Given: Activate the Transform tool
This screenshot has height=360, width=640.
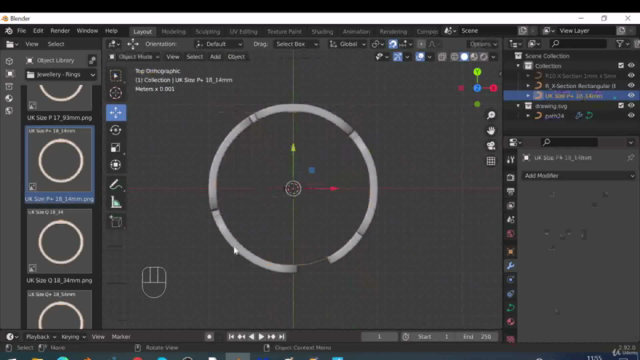Looking at the screenshot, I should coord(116,164).
